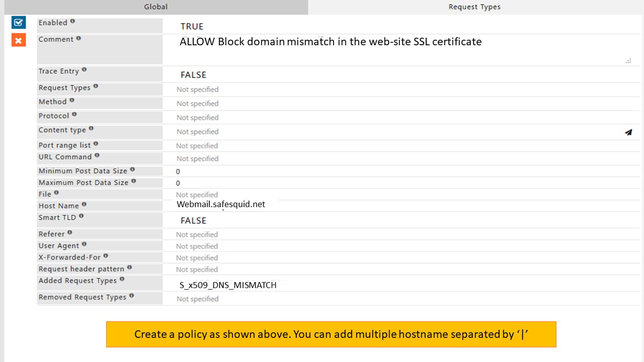
Task: Click the Request header pattern value field
Action: click(x=400, y=269)
